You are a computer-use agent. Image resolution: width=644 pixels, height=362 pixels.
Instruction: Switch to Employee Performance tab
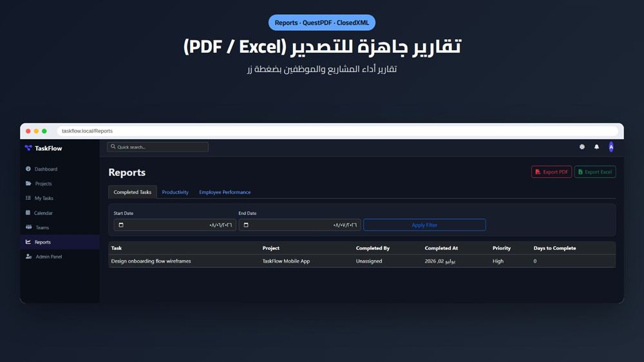point(225,192)
